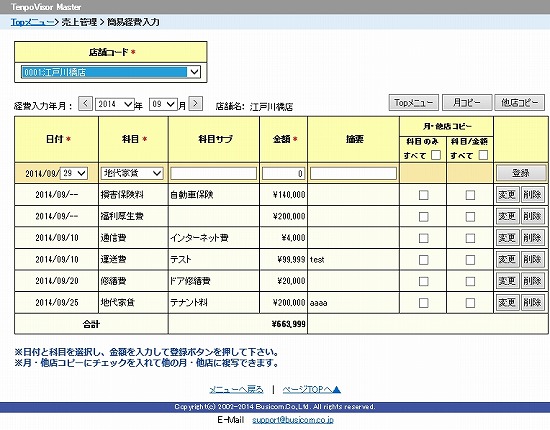The image size is (550, 430).
Task: Click 変更 for the 損害保険料 row
Action: [x=507, y=195]
